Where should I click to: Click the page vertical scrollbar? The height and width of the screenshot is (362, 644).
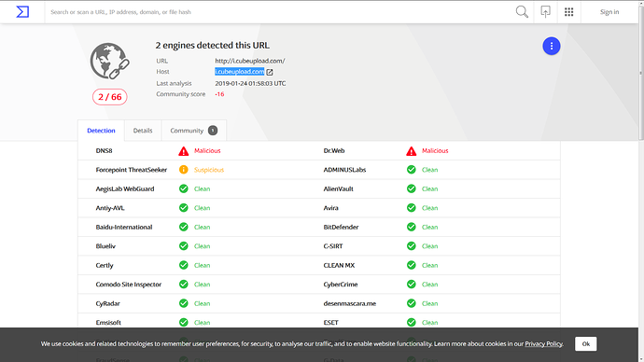640,74
